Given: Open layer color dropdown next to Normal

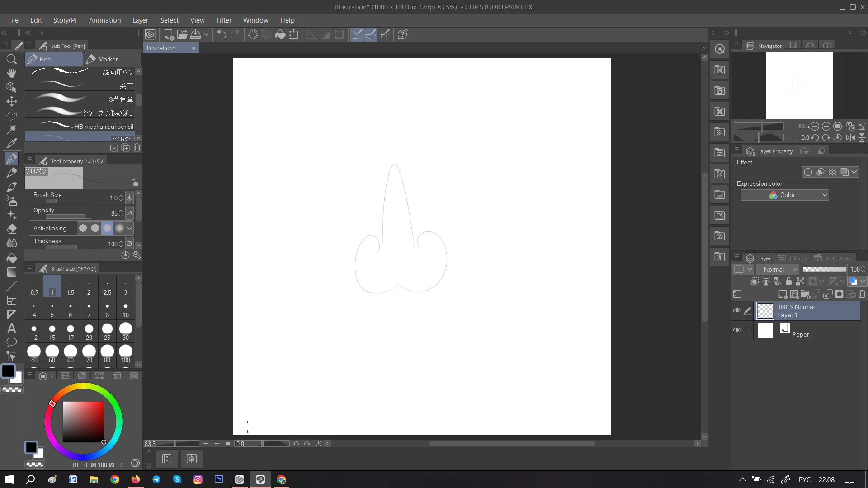Looking at the screenshot, I should coord(742,269).
